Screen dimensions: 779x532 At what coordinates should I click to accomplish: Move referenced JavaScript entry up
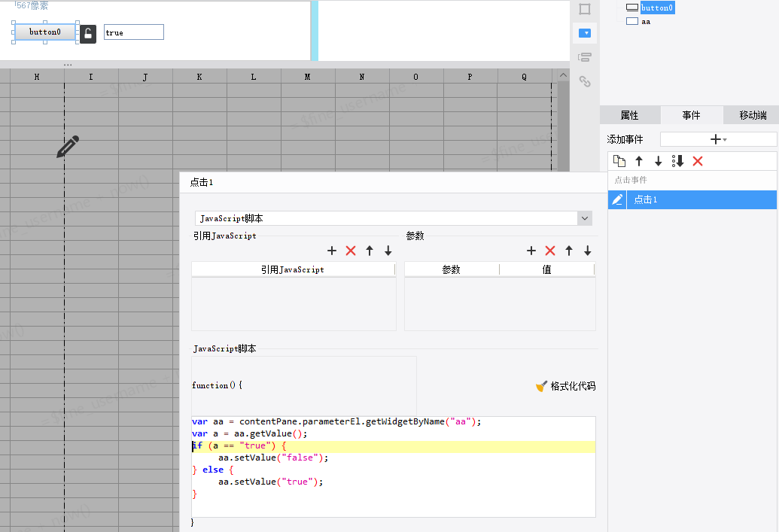point(370,251)
